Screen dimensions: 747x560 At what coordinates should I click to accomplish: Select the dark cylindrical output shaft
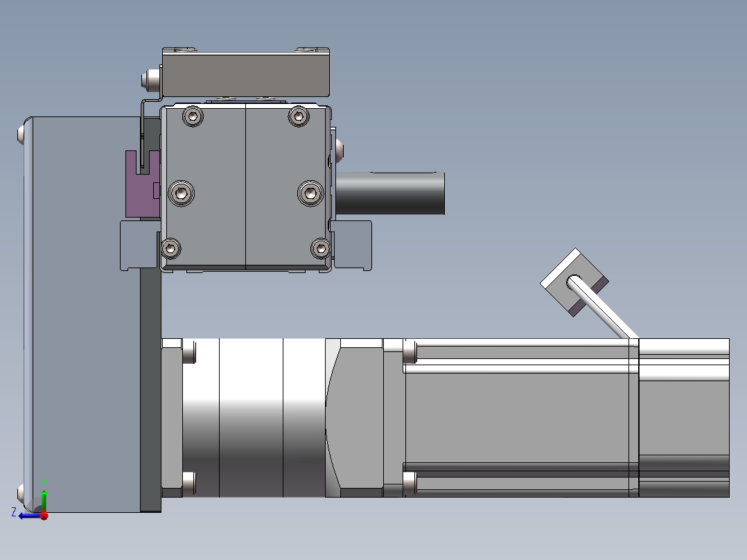[x=390, y=193]
